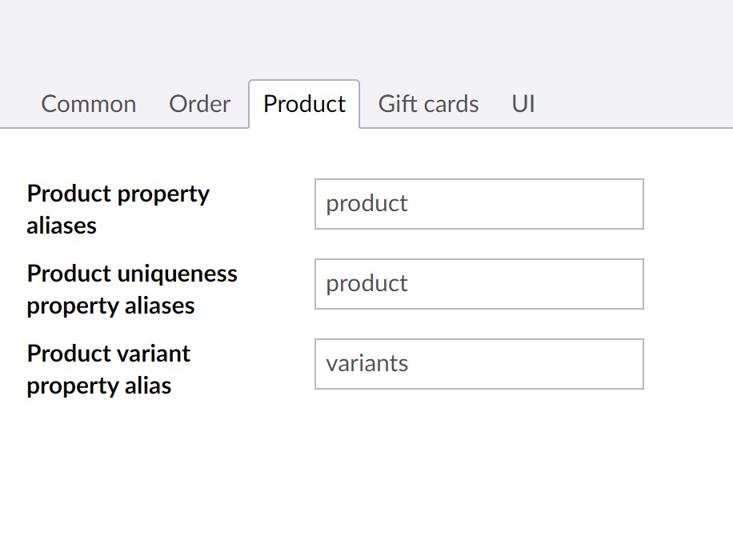Viewport: 733px width, 560px height.
Task: Place cursor on the "variants" text value
Action: coord(367,364)
